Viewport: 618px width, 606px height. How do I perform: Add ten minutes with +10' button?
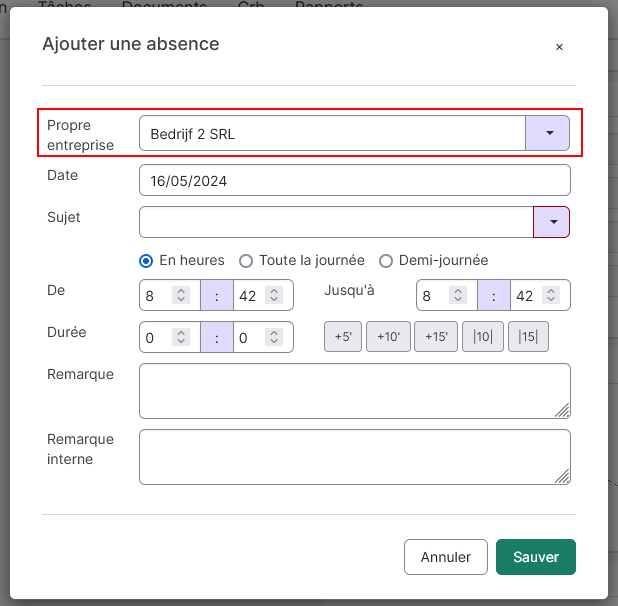coord(388,336)
